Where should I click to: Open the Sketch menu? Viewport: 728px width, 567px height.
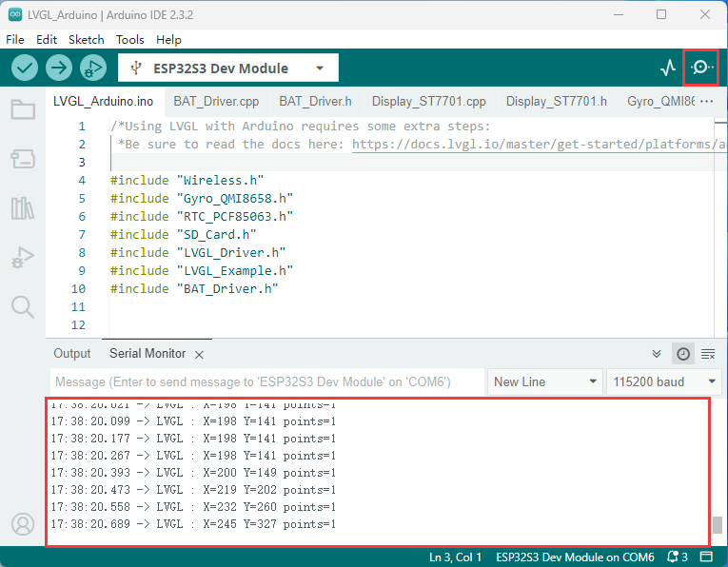coord(87,39)
